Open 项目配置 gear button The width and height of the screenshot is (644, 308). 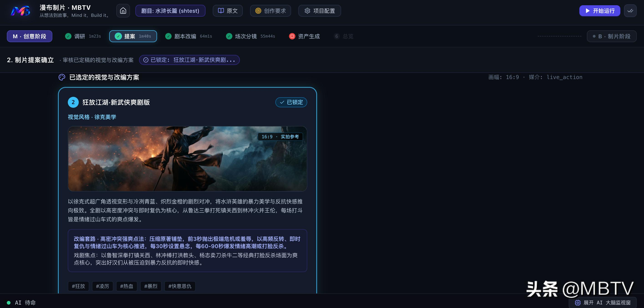point(319,11)
